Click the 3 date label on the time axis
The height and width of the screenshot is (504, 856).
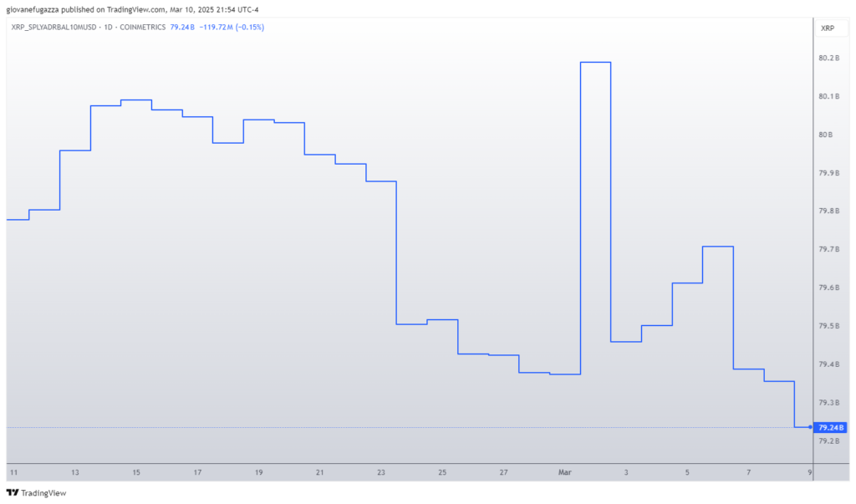(x=626, y=472)
